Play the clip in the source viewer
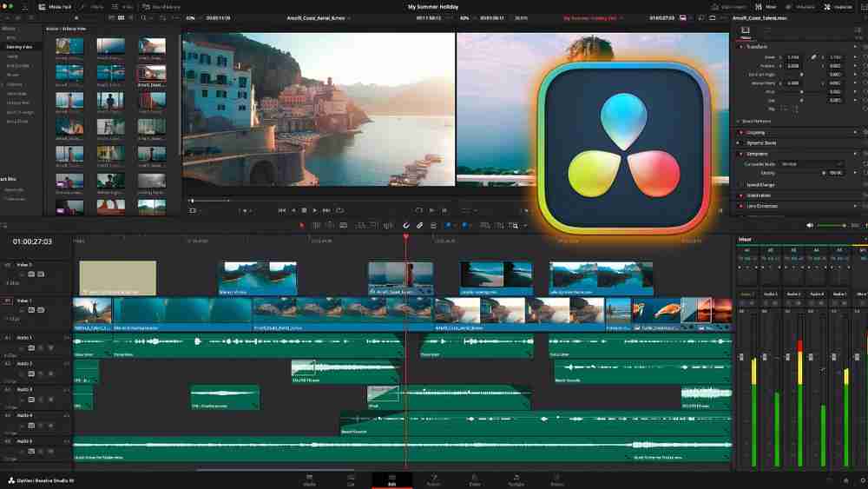Viewport: 868px width, 489px height. (315, 210)
